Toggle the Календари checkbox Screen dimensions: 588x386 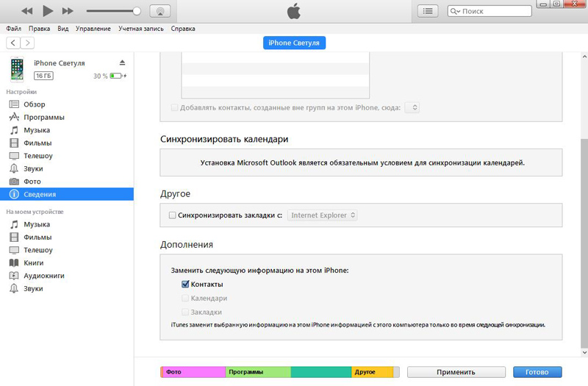pyautogui.click(x=185, y=299)
